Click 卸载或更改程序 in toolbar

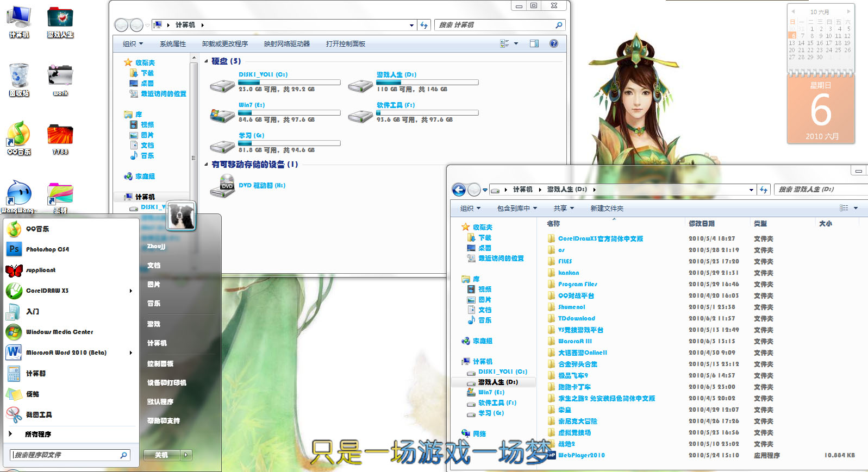point(225,43)
